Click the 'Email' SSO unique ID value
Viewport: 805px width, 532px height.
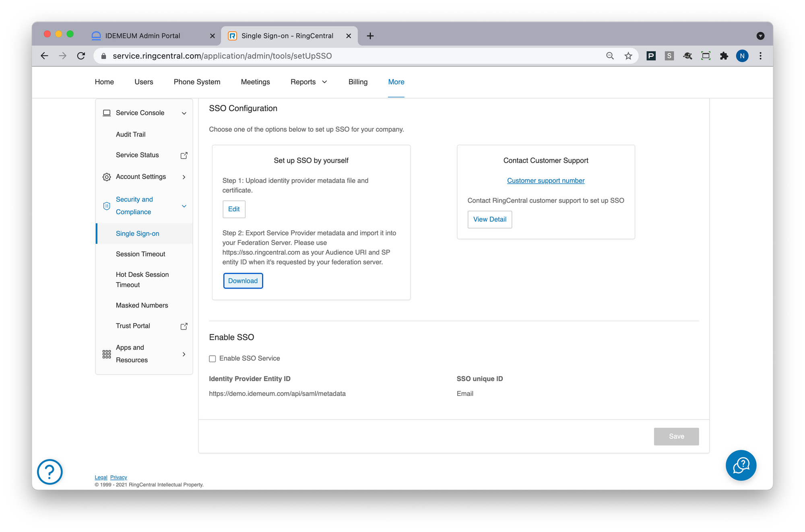[x=465, y=394]
